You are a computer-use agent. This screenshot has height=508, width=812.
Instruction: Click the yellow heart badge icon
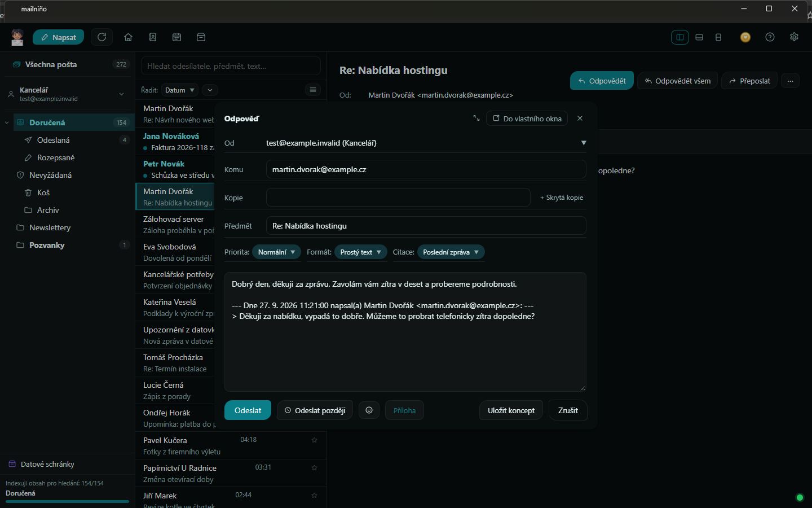(745, 37)
